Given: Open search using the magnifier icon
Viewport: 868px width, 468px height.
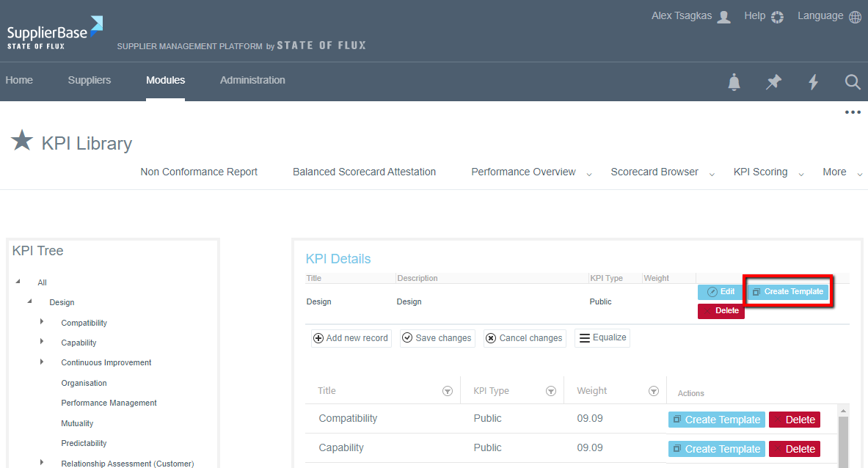Looking at the screenshot, I should (852, 82).
